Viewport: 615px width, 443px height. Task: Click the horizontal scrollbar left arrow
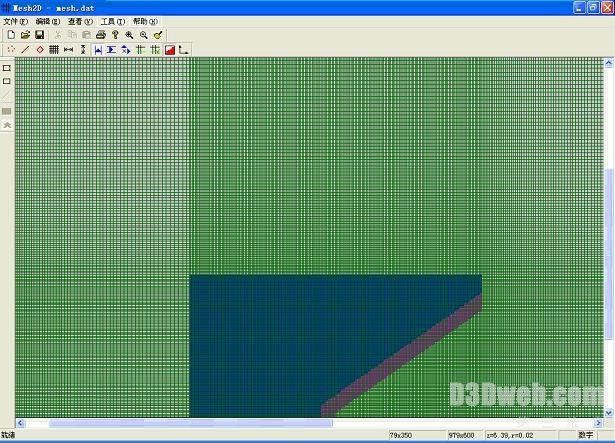[x=20, y=423]
